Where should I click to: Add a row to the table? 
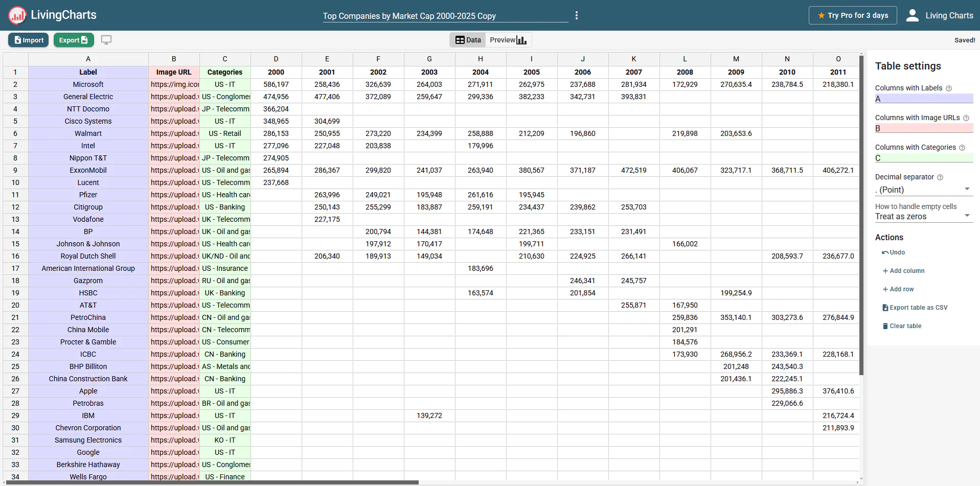click(898, 289)
